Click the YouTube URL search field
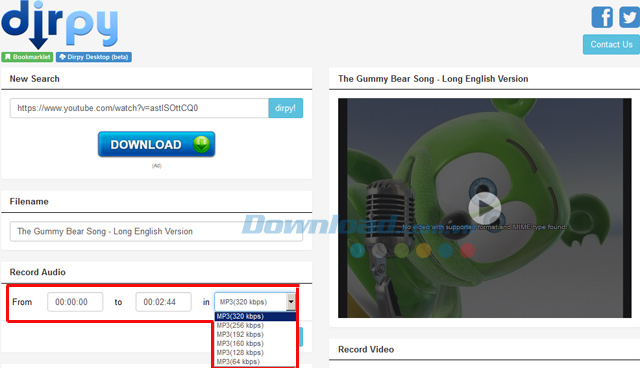Image resolution: width=640 pixels, height=368 pixels. pos(139,108)
